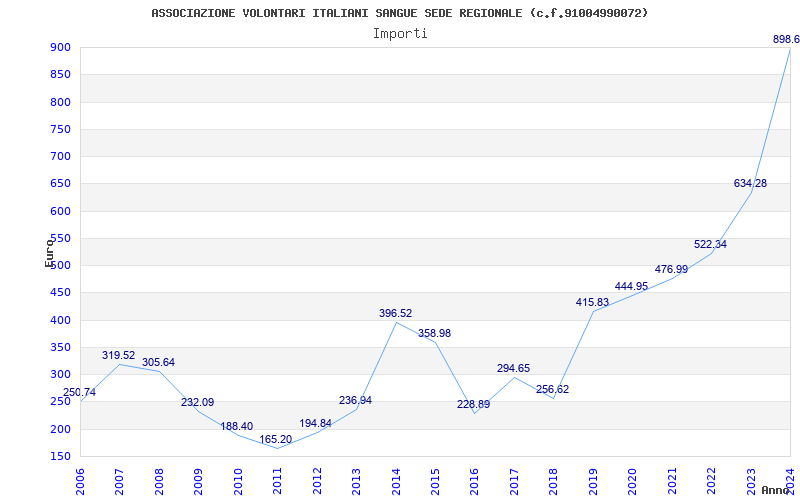
Task: Click the 250.74 data label
Action: click(x=79, y=392)
